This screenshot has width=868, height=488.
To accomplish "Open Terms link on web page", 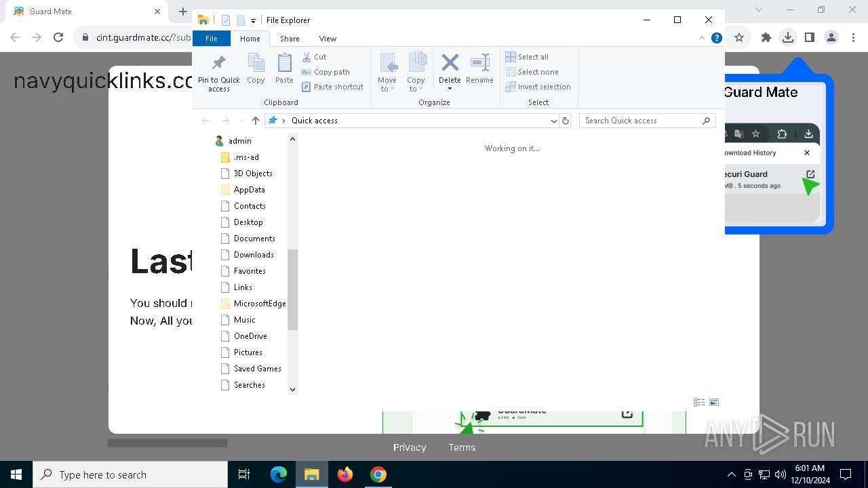I will 462,447.
